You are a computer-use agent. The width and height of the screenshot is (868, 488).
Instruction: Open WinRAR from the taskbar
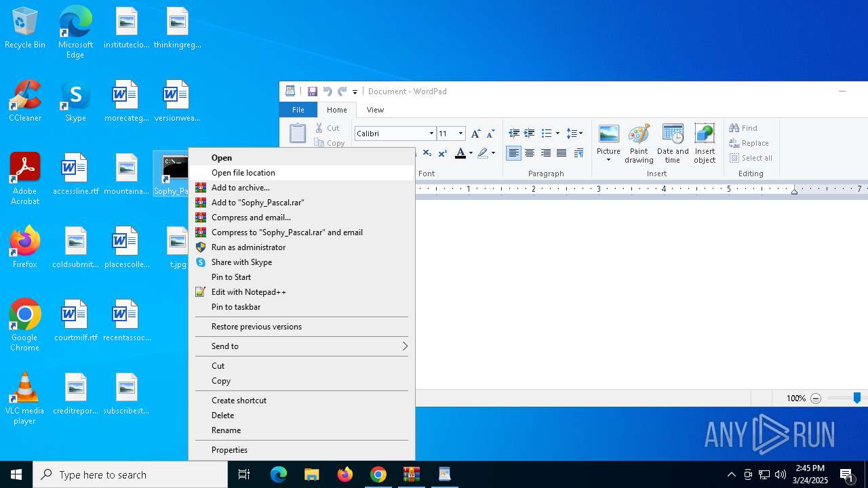pyautogui.click(x=412, y=474)
